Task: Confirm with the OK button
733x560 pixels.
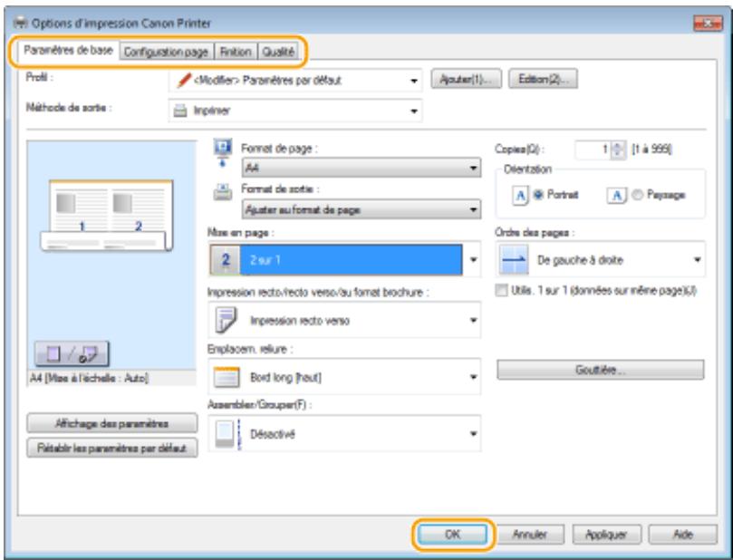Action: coord(452,534)
